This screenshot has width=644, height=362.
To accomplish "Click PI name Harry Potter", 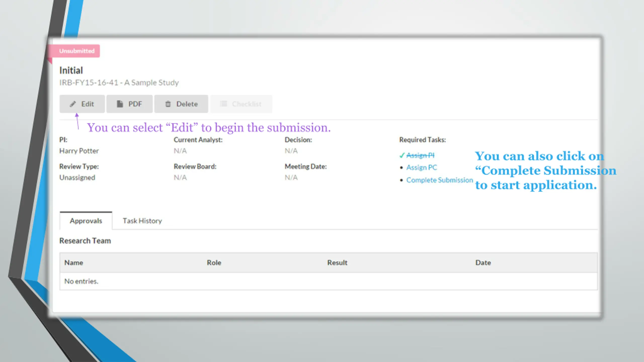I will (79, 151).
